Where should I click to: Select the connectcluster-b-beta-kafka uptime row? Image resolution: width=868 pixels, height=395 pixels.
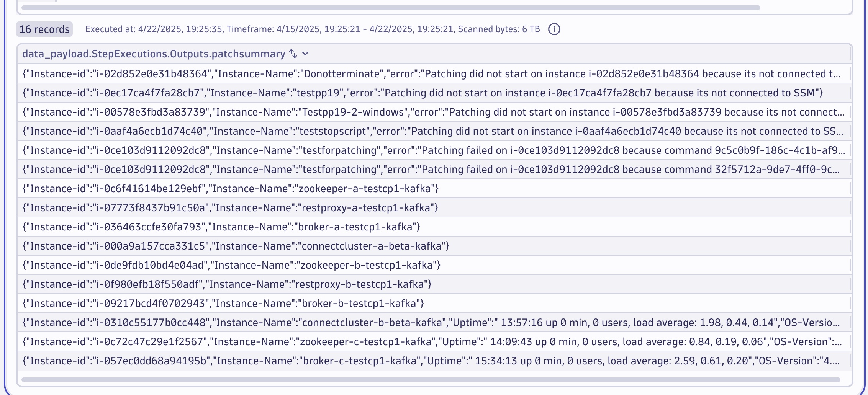(x=431, y=323)
